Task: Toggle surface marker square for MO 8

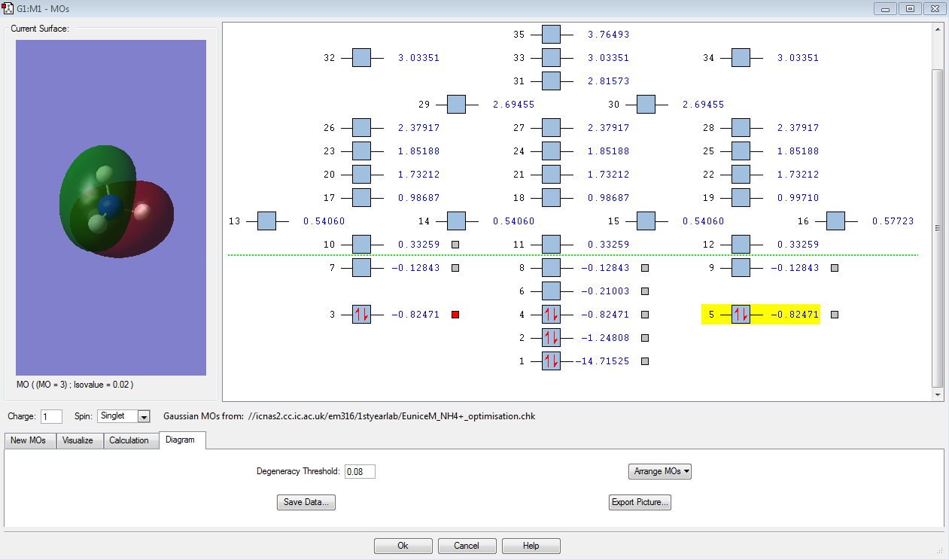Action: click(x=645, y=268)
